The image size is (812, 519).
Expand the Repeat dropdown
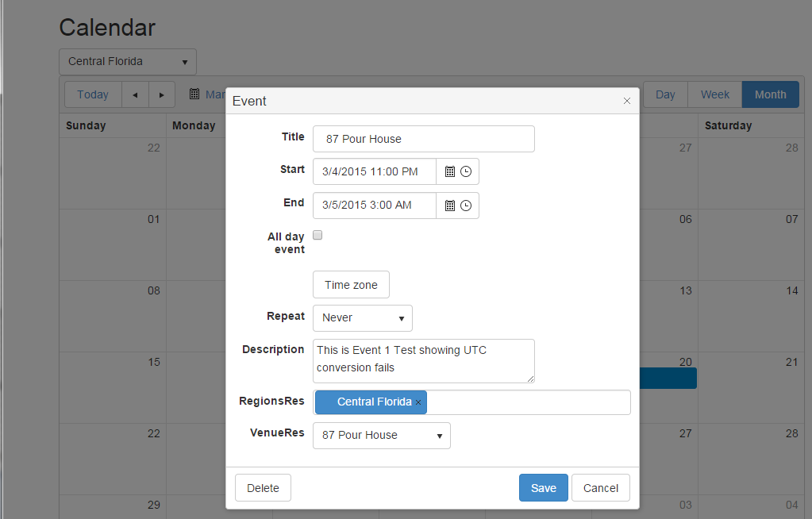pos(363,317)
